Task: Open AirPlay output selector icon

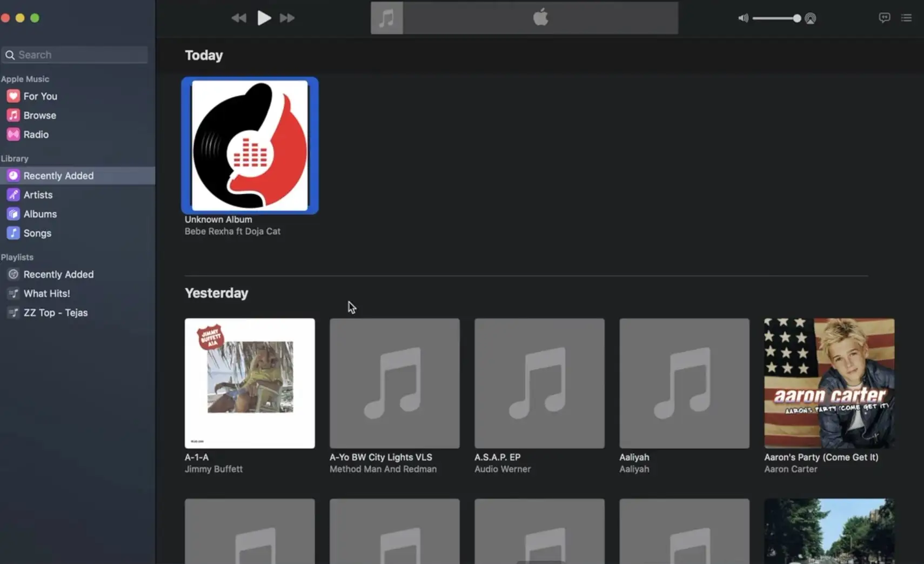Action: [x=810, y=18]
